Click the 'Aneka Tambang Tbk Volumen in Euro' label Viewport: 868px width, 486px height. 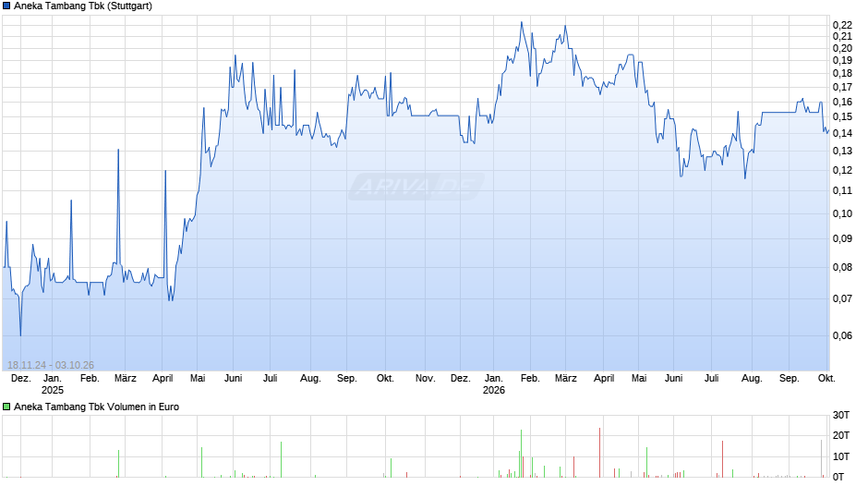pos(96,407)
